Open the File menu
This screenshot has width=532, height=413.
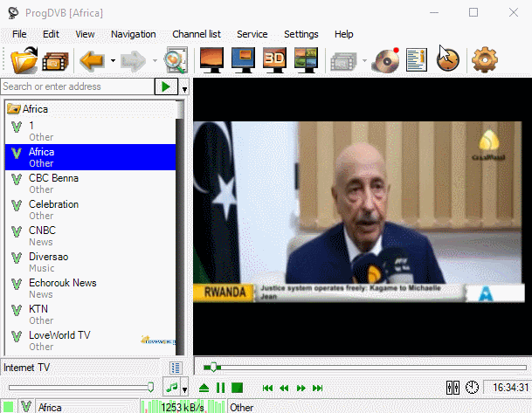point(19,34)
